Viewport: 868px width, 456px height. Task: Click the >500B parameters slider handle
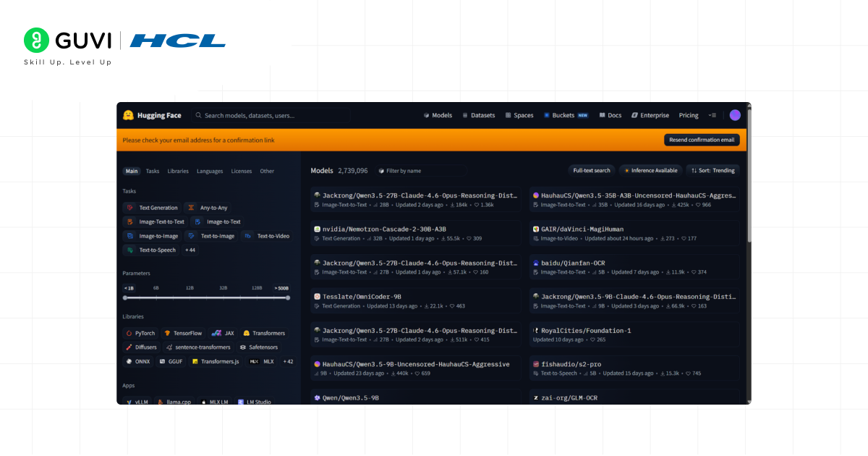288,297
